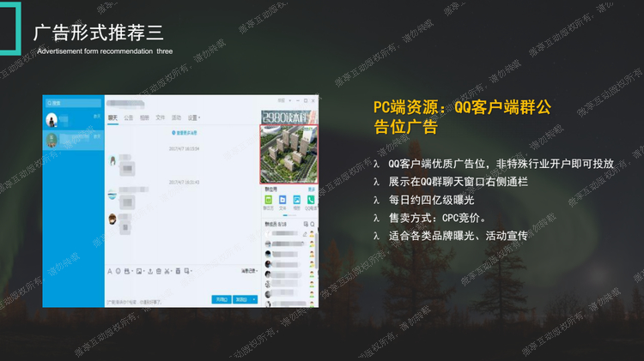Click the icon left of the member search magnifier

click(306, 224)
